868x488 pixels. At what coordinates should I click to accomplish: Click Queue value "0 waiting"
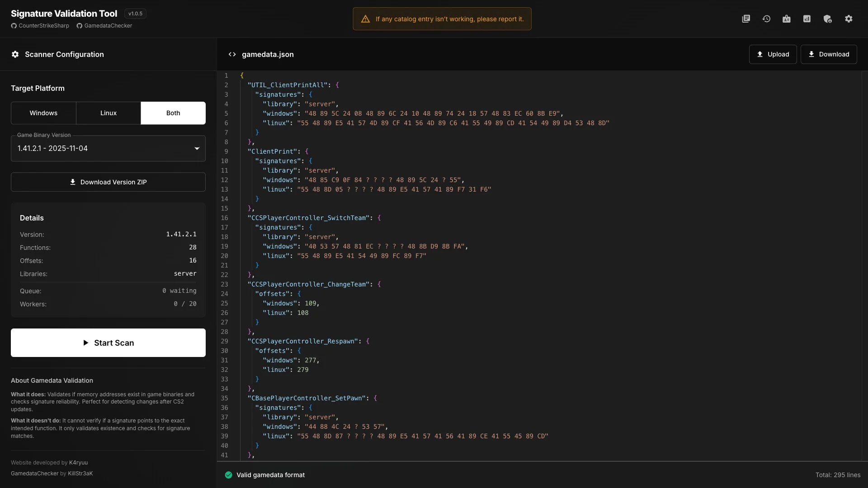pyautogui.click(x=179, y=291)
